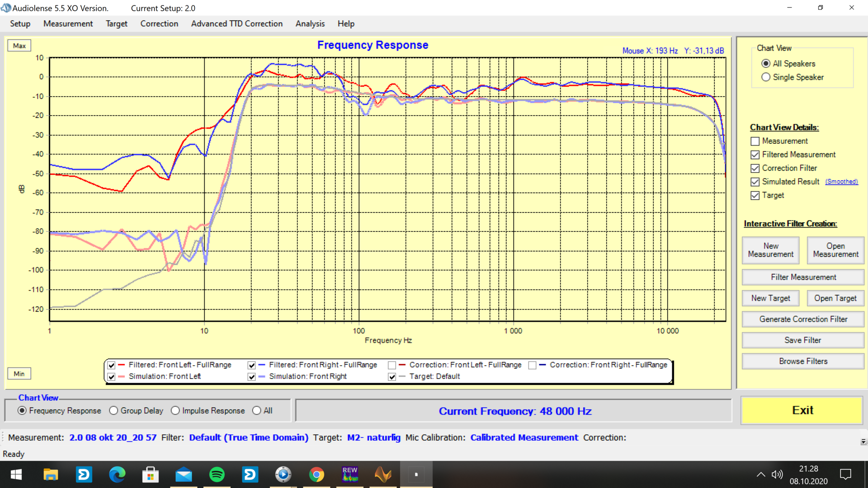Viewport: 868px width, 488px height.
Task: Open the notification center icon
Action: [x=845, y=474]
